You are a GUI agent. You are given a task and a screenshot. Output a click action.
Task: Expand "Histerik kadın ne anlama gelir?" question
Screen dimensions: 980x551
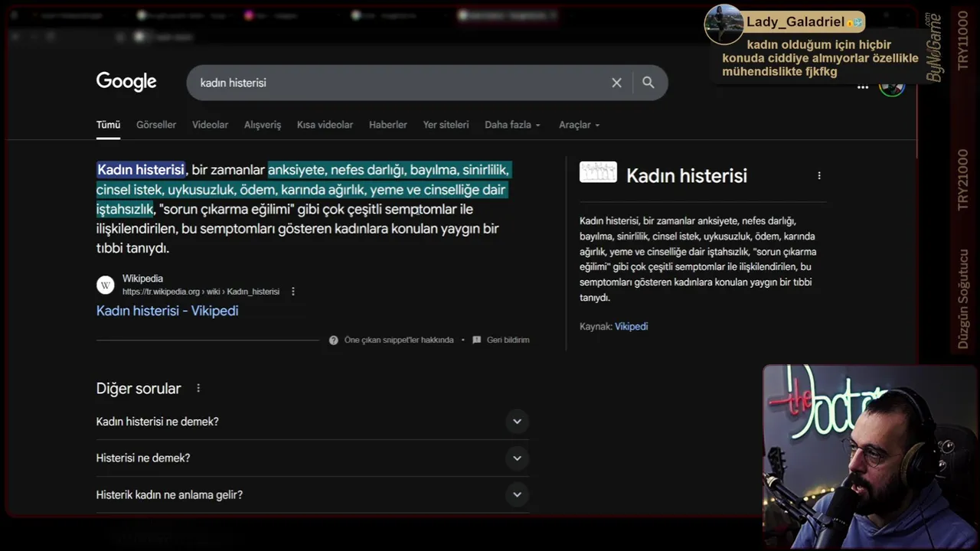(312, 495)
